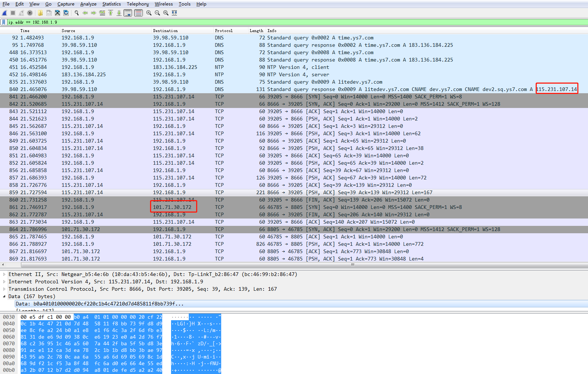The height and width of the screenshot is (374, 588).
Task: Select packet 859 with length 221
Action: click(294, 192)
